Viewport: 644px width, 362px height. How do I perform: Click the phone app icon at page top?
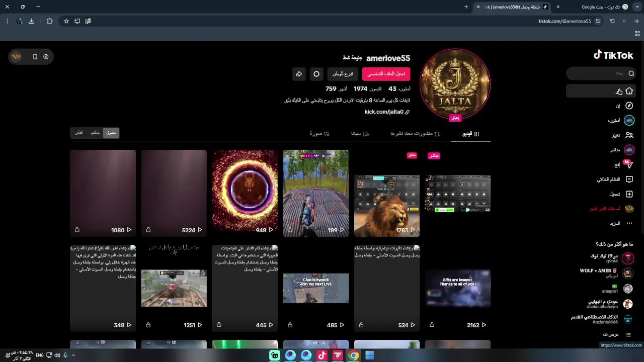point(35,57)
